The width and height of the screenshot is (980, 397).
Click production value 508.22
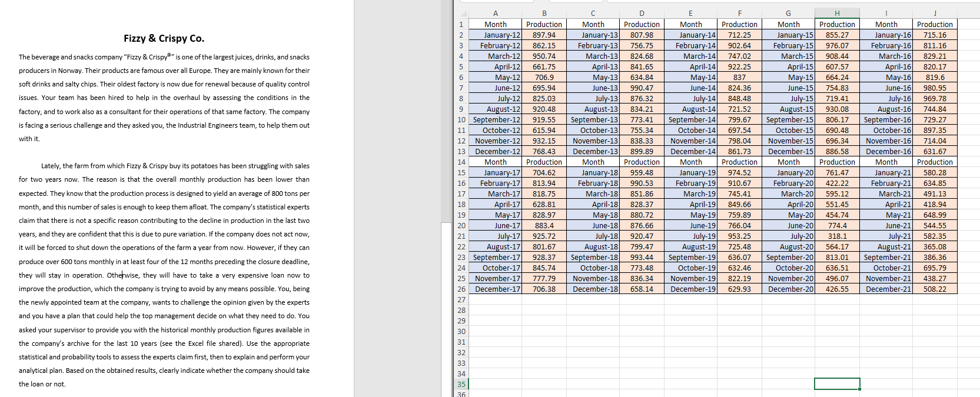(935, 289)
